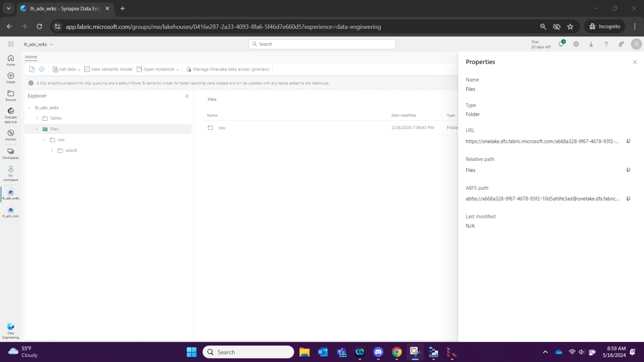
Task: Open Help via the question mark button
Action: coord(606,44)
